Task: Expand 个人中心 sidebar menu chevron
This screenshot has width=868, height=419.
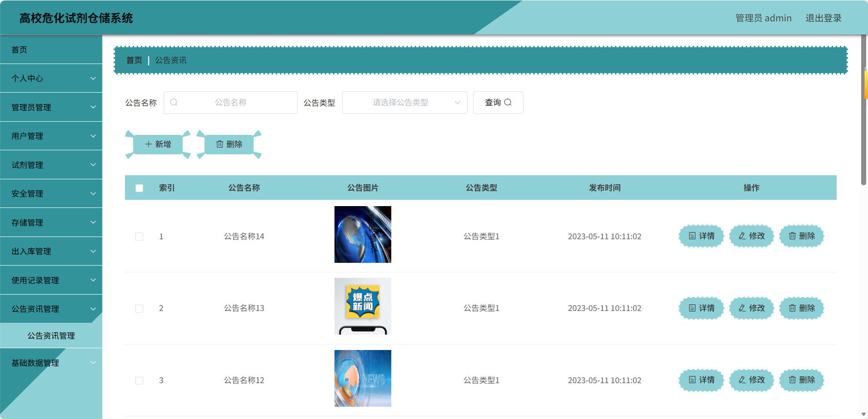Action: coord(93,79)
